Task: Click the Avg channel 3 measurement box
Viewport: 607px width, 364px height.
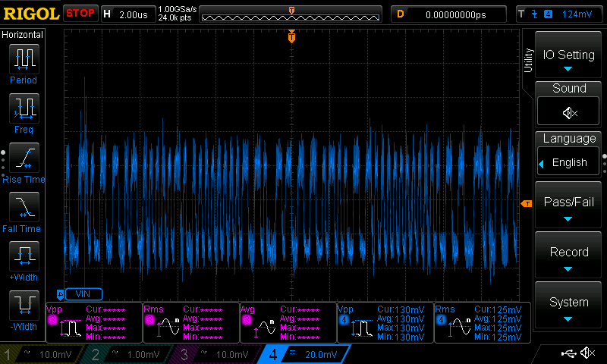Action: 288,322
